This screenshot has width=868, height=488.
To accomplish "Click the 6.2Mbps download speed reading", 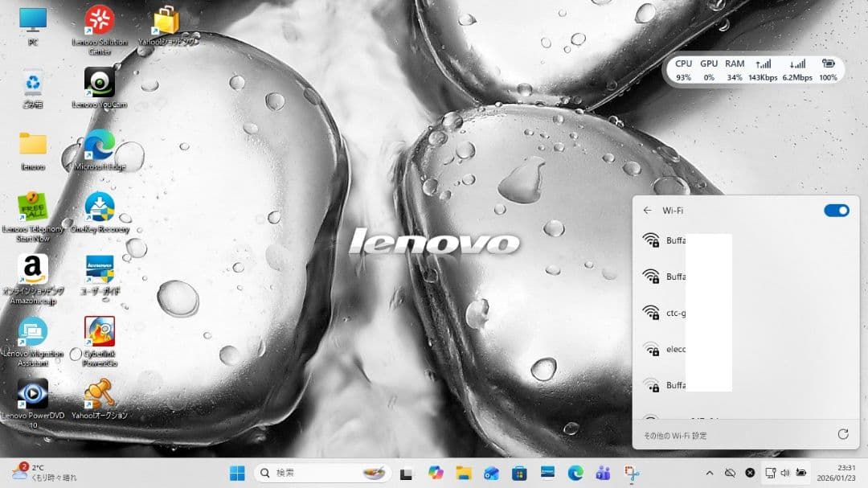I will pos(797,71).
